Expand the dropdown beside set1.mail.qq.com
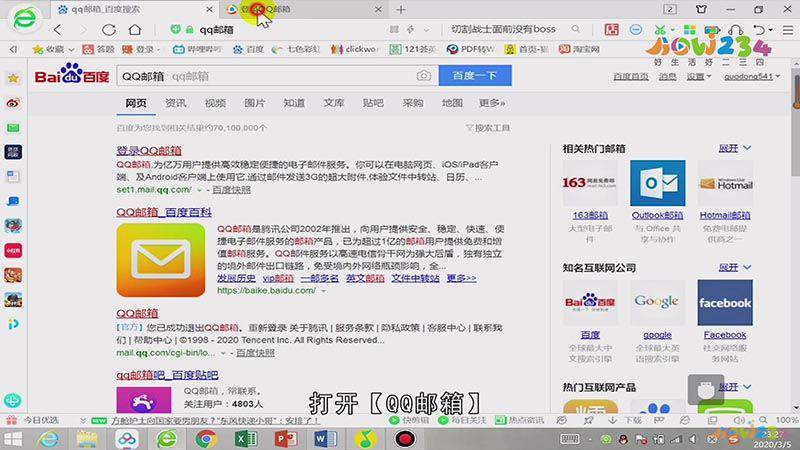 199,190
